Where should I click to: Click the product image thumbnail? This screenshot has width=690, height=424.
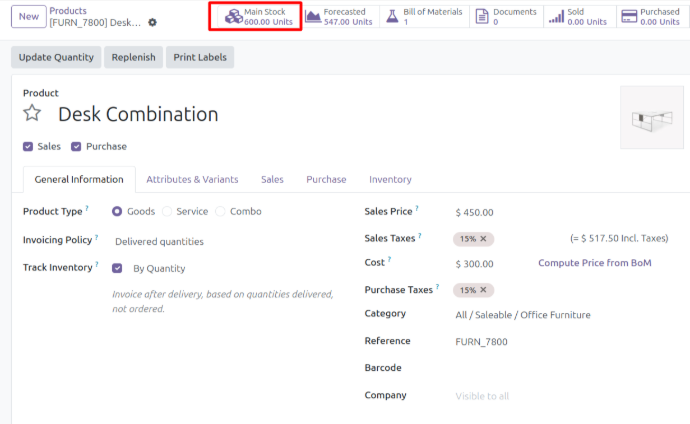(x=651, y=119)
